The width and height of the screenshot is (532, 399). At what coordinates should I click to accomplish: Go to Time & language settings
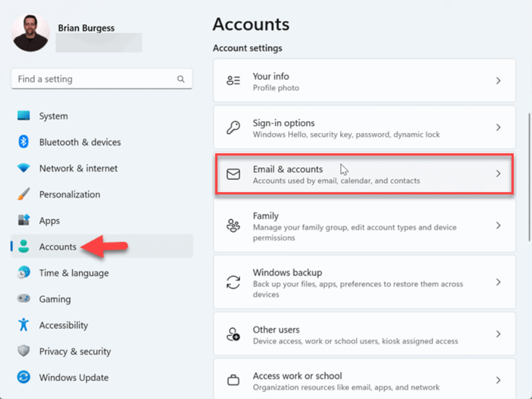[x=73, y=273]
